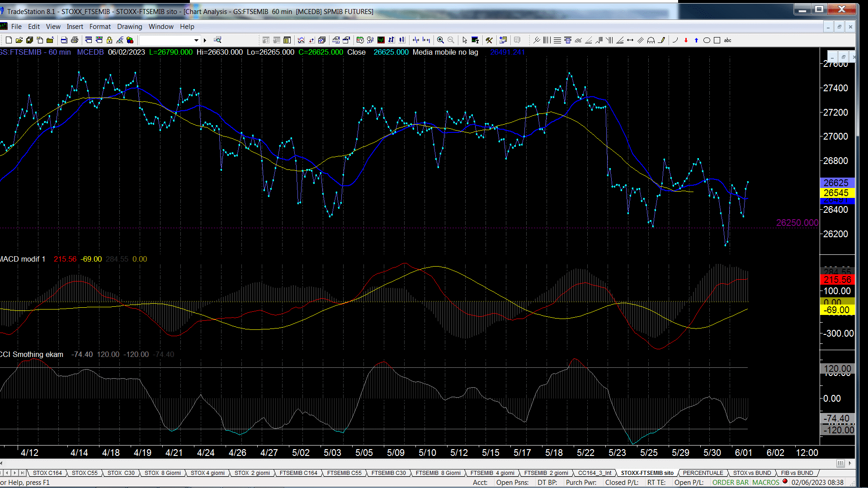The image size is (868, 488).
Task: Select the pointer arrow tool
Action: tap(465, 40)
